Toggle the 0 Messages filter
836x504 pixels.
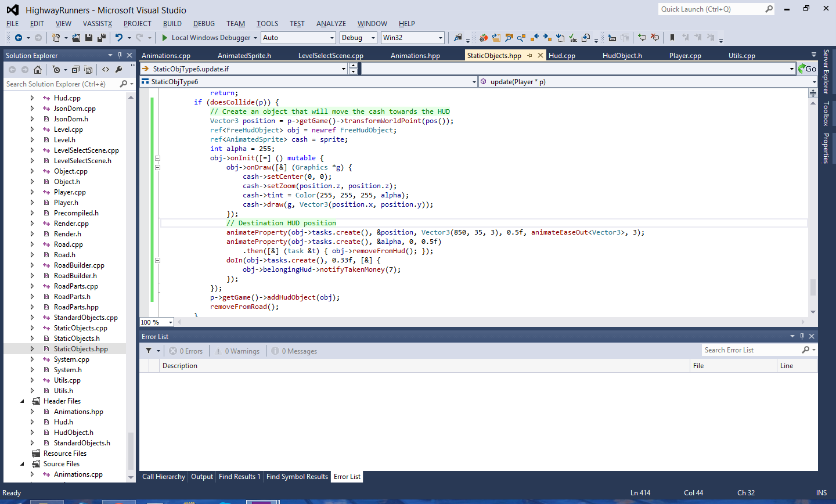(x=294, y=351)
